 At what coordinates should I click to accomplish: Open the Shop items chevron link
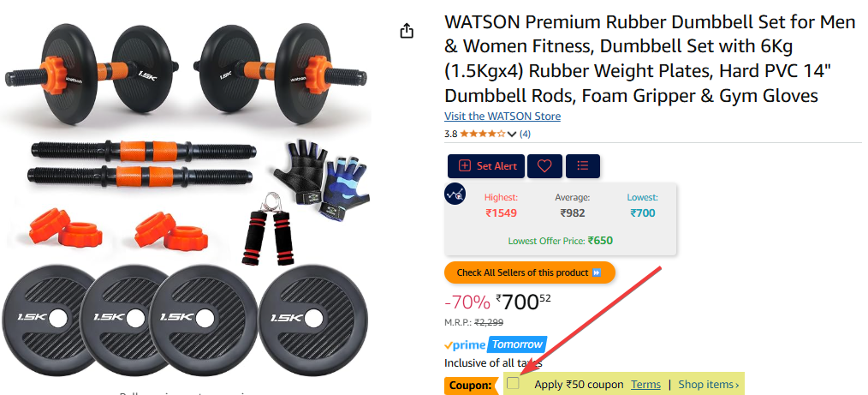[709, 385]
